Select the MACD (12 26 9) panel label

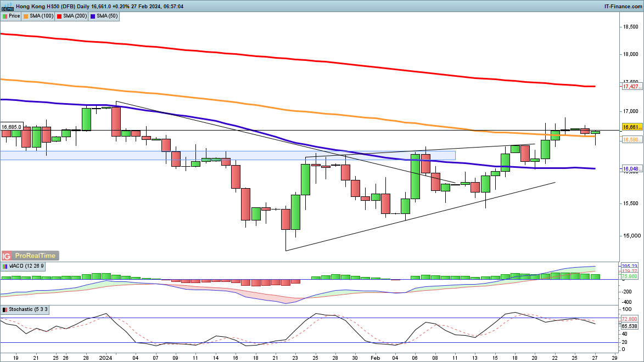pos(27,266)
